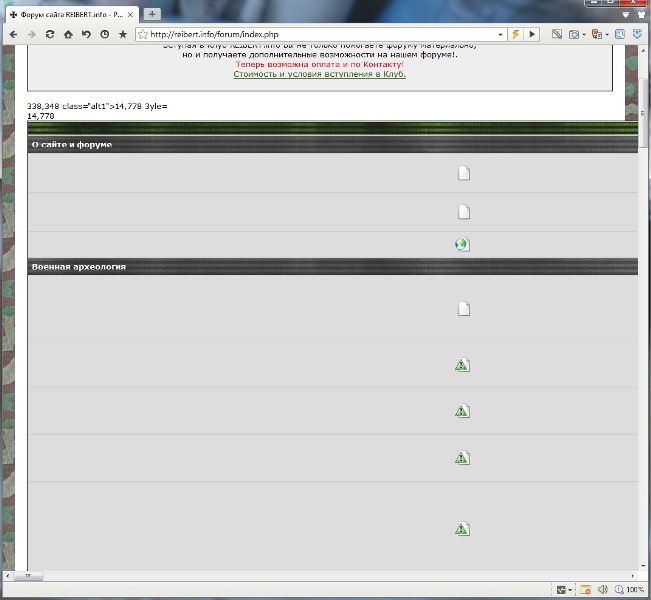651x600 pixels.
Task: Click the reibert.info/forum URL field
Action: [x=322, y=34]
